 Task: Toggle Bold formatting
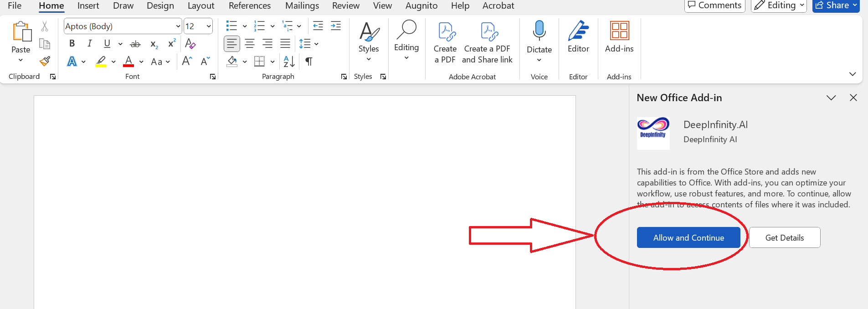point(72,44)
